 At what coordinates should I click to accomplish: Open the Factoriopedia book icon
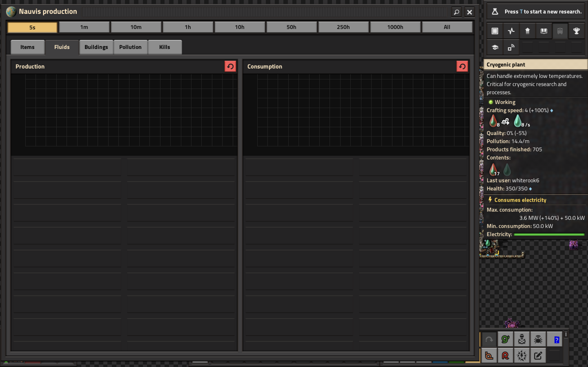543,31
